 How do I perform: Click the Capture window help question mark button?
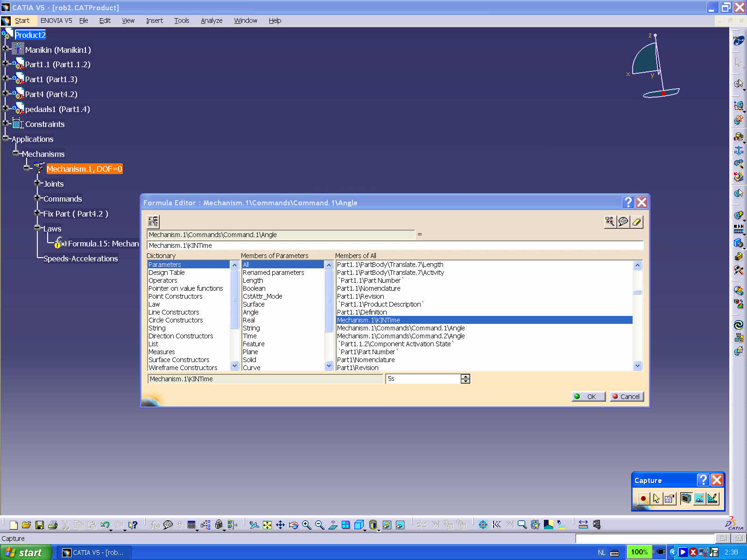[703, 480]
